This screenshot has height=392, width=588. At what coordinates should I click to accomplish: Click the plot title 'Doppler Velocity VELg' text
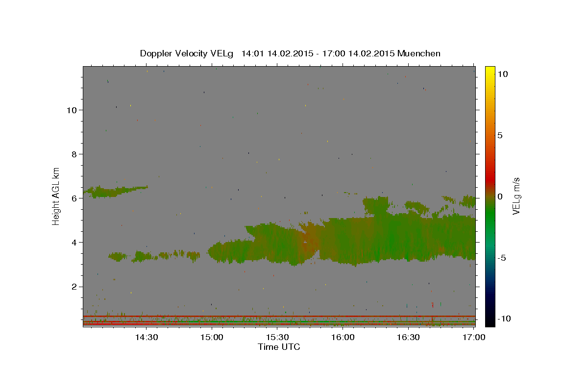pyautogui.click(x=187, y=53)
